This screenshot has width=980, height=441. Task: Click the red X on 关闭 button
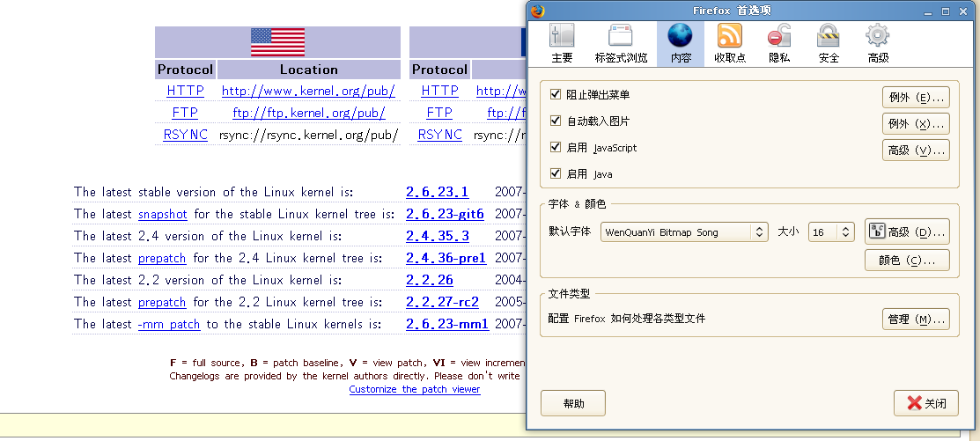click(914, 403)
